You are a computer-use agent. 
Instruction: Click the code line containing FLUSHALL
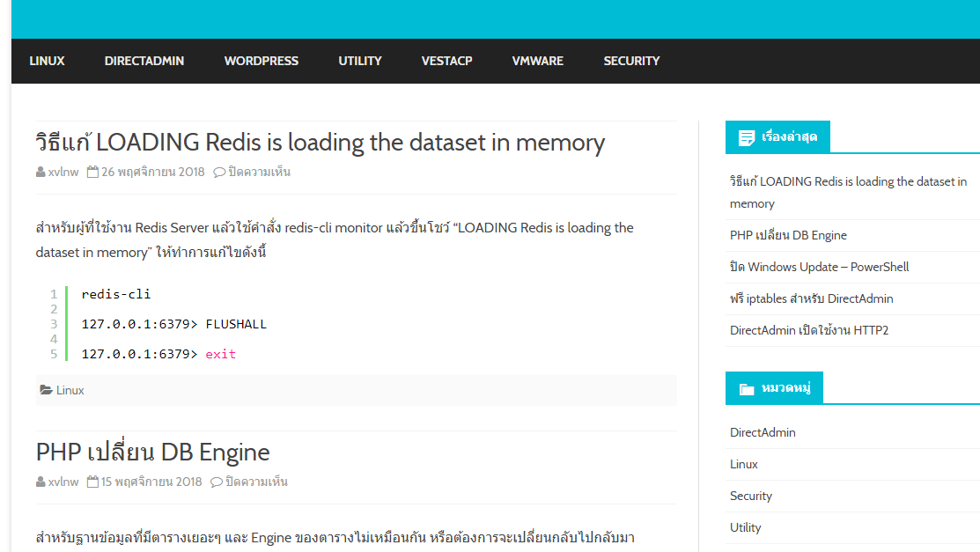tap(173, 324)
